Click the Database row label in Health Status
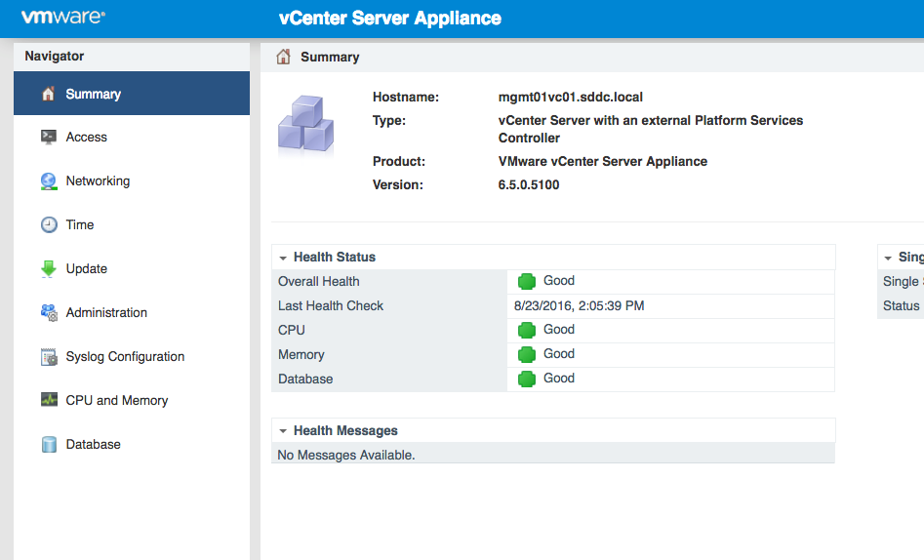 click(305, 380)
